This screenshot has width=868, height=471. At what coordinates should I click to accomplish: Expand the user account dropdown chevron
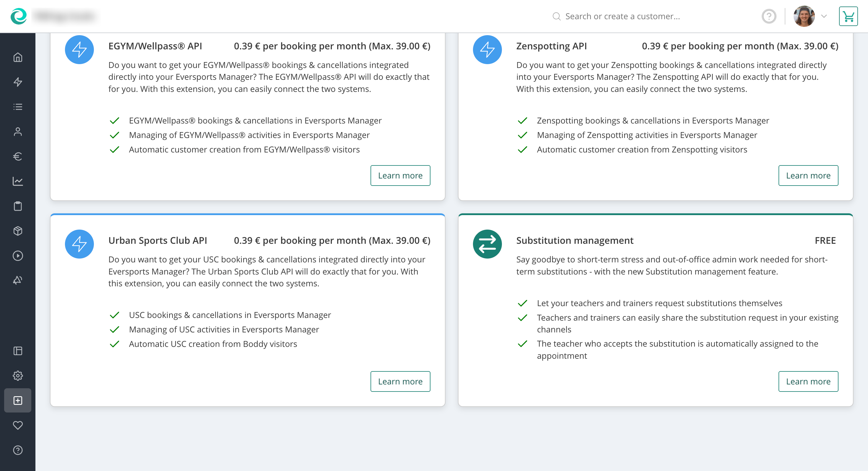coord(824,16)
